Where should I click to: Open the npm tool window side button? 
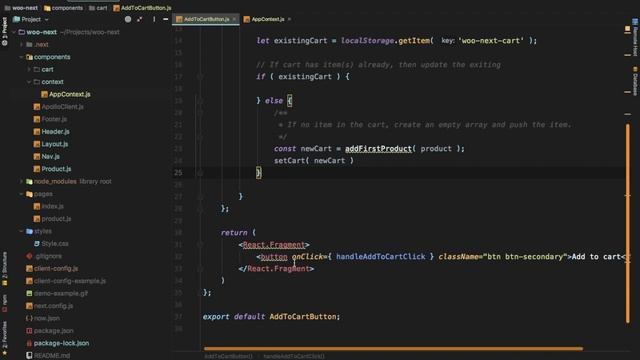click(x=4, y=304)
